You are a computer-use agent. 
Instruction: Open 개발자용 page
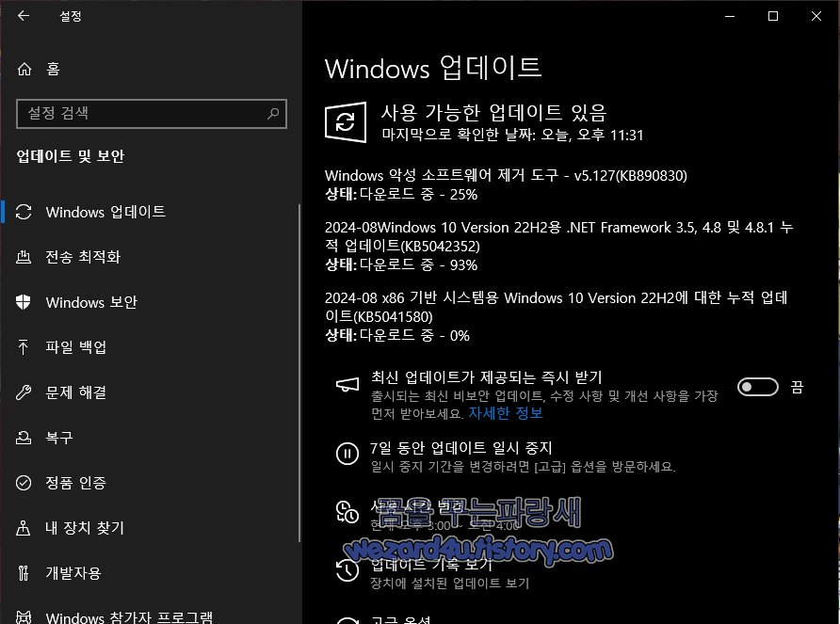(150, 573)
